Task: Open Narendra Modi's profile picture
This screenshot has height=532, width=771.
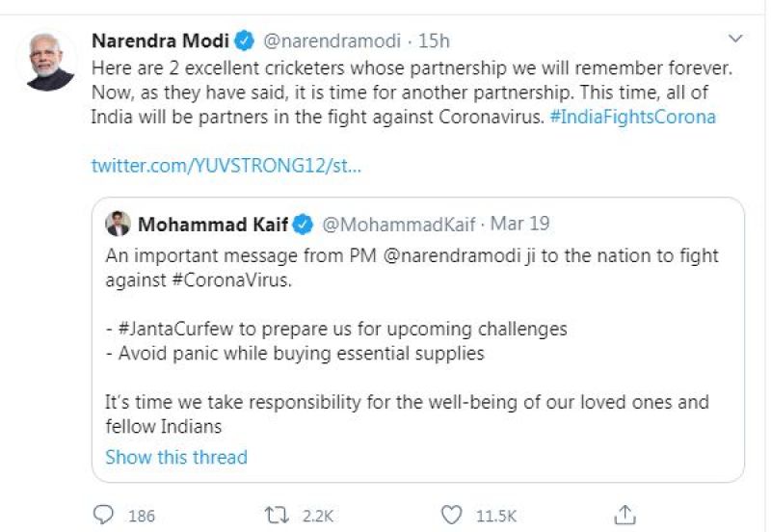Action: [x=47, y=60]
